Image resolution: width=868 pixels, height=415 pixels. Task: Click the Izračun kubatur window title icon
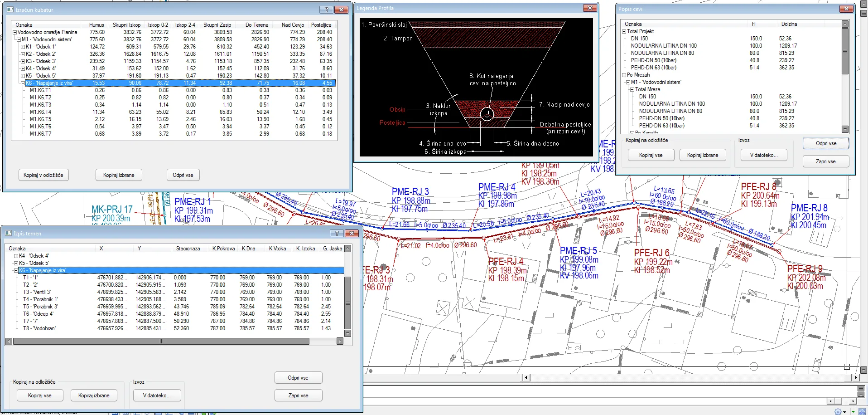pos(10,10)
